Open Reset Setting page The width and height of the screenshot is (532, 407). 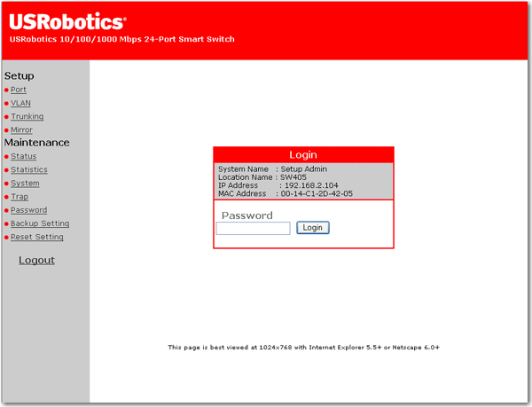[37, 237]
